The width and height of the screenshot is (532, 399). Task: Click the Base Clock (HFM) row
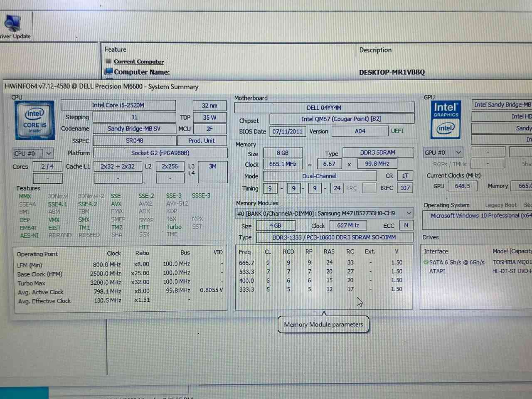click(x=121, y=273)
